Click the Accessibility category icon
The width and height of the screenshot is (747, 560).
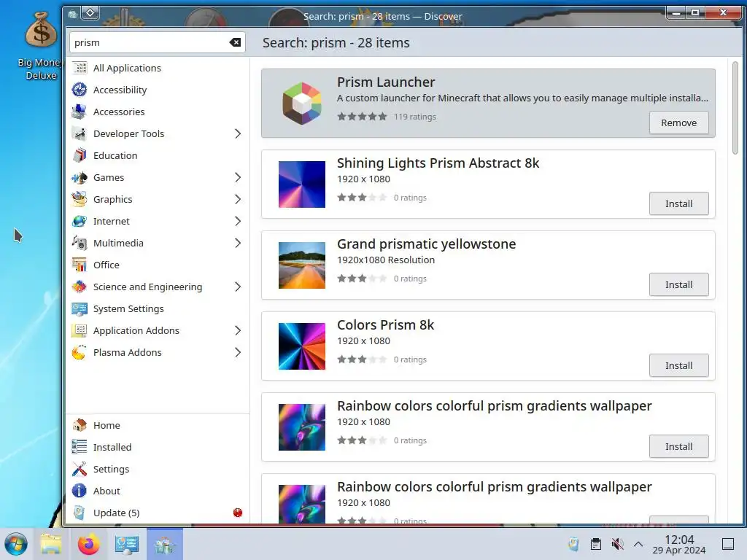80,90
